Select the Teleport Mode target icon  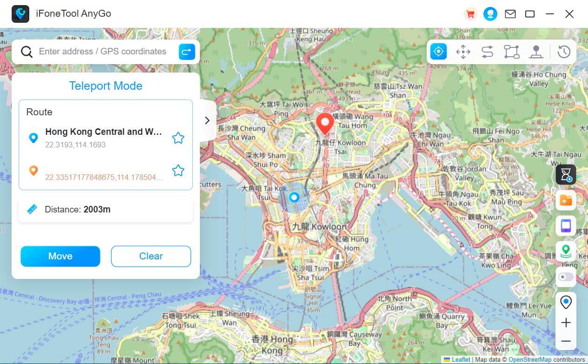tap(438, 52)
